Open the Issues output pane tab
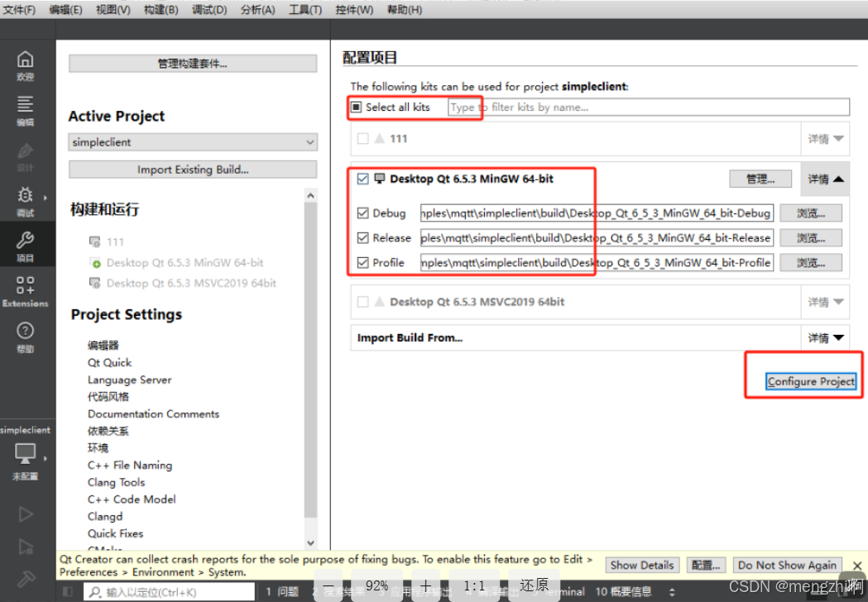This screenshot has height=602, width=868. (282, 591)
